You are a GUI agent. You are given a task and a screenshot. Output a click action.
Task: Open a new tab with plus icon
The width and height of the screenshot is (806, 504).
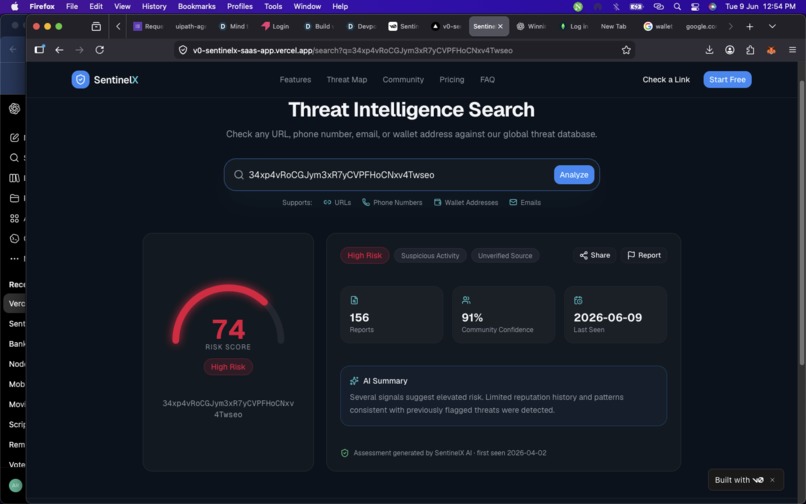pyautogui.click(x=749, y=26)
